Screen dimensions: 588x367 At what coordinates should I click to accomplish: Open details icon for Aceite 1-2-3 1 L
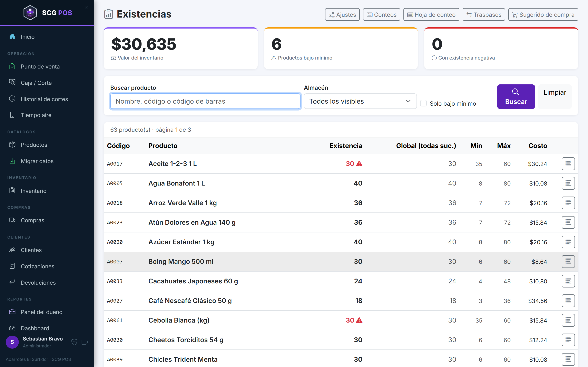click(568, 164)
